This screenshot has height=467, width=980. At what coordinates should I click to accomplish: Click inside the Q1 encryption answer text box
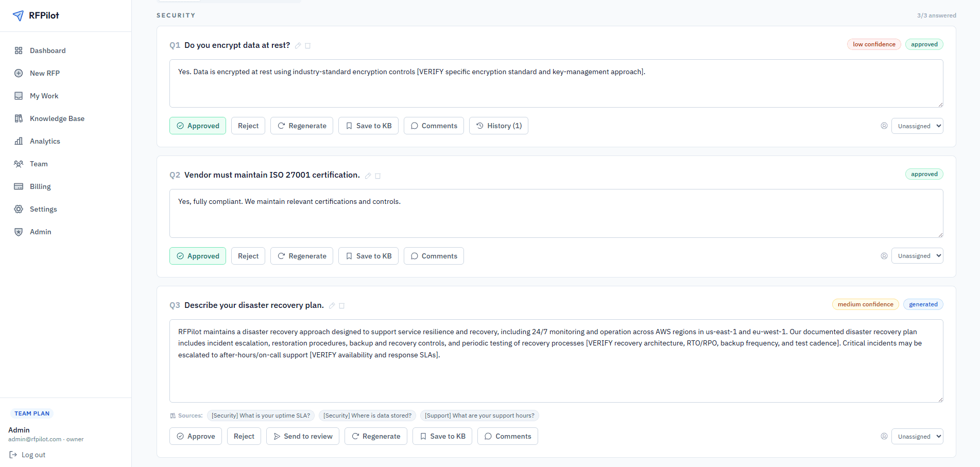tap(556, 83)
